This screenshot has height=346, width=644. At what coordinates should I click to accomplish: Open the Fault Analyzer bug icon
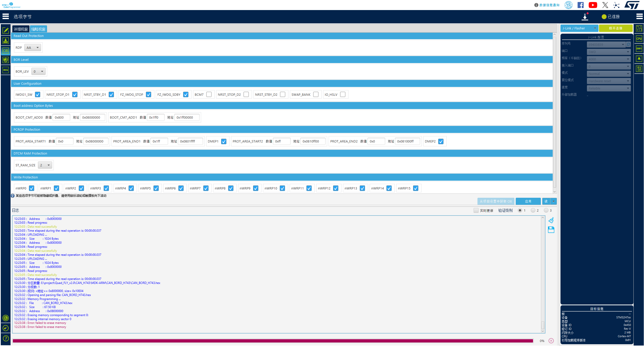click(639, 59)
